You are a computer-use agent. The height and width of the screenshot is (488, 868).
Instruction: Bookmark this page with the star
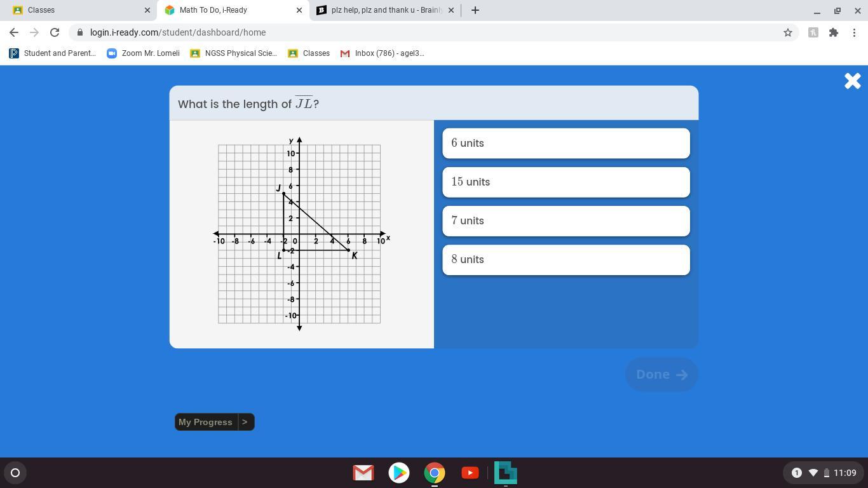[788, 32]
